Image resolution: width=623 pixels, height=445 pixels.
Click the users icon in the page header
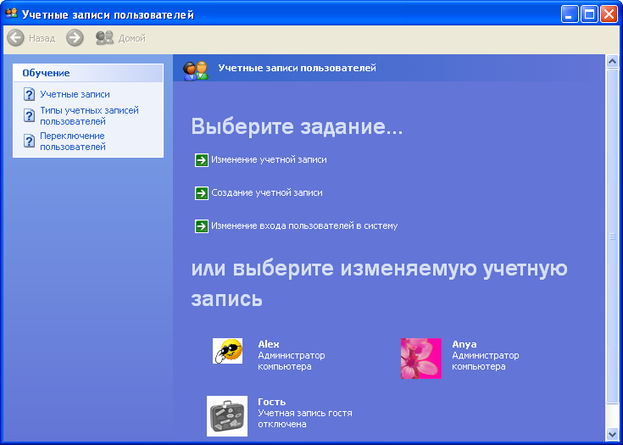(195, 71)
